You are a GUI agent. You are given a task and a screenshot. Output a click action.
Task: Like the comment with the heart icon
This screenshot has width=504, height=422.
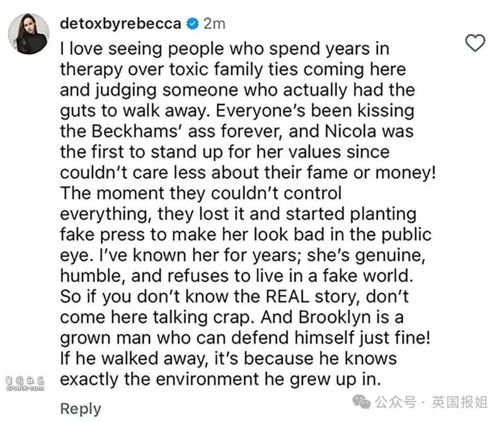click(474, 43)
